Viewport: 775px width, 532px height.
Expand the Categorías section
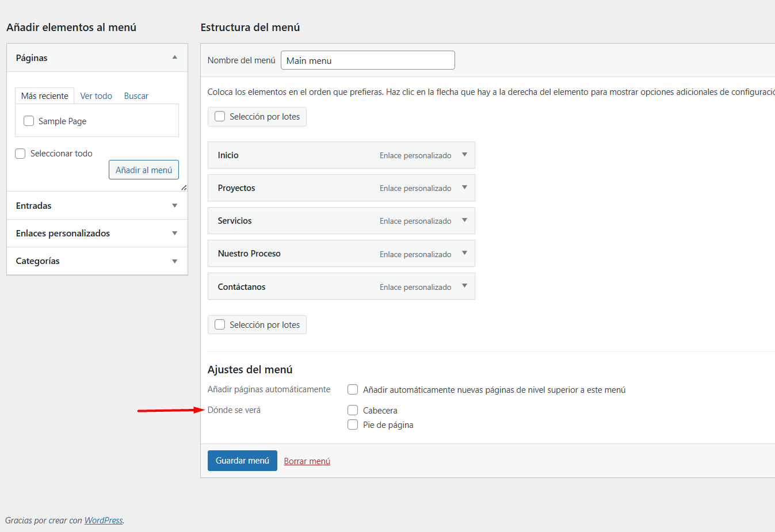click(175, 261)
